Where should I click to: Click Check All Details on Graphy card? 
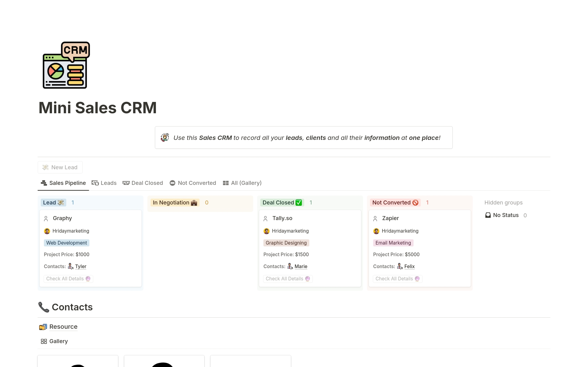pos(68,279)
